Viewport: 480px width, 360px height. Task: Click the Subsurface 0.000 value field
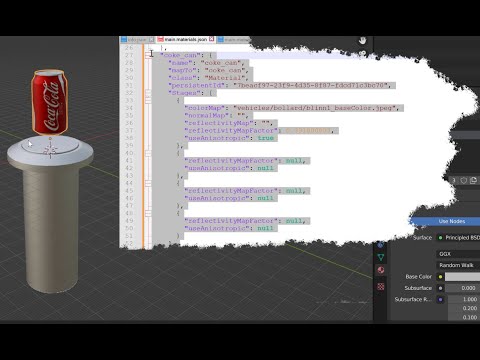462,288
